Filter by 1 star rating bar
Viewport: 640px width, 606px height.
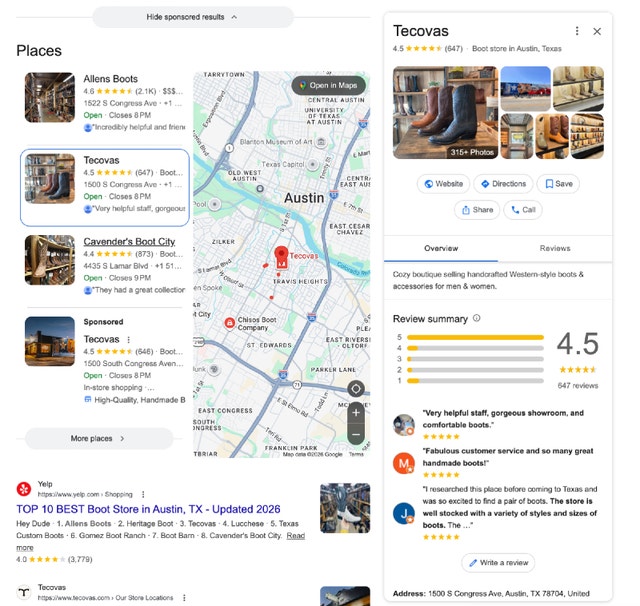tap(475, 381)
